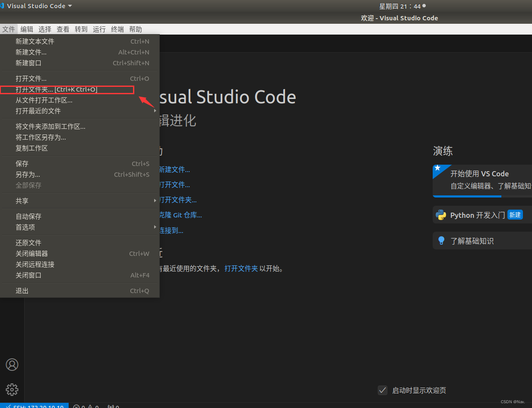Open the 运行 menu
532x408 pixels.
tap(99, 29)
